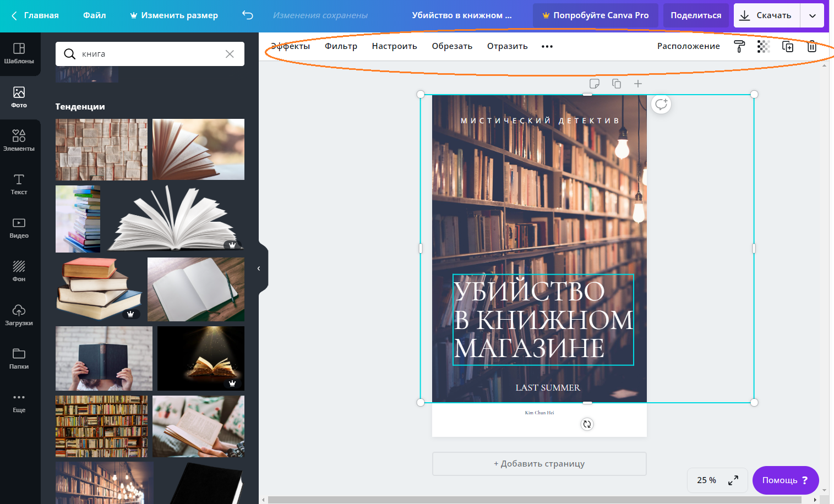Image resolution: width=834 pixels, height=504 pixels.
Task: Delete selection with the trash icon
Action: point(811,47)
